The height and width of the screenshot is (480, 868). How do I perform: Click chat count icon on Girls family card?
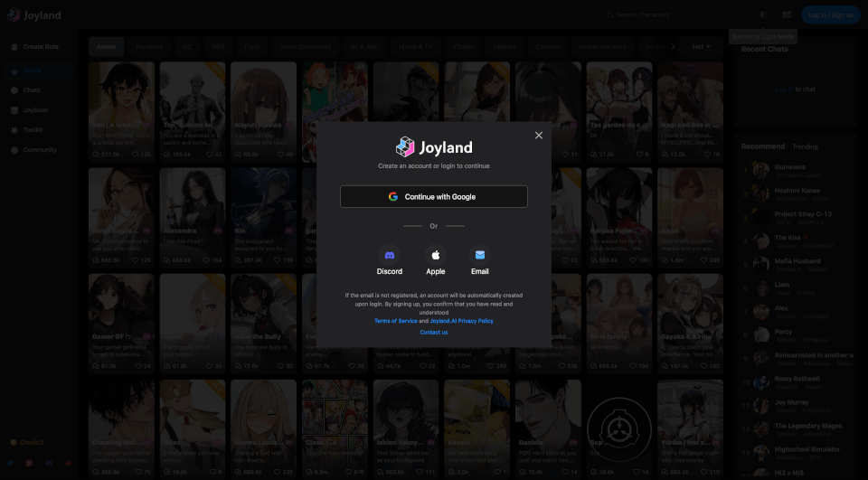coord(594,366)
